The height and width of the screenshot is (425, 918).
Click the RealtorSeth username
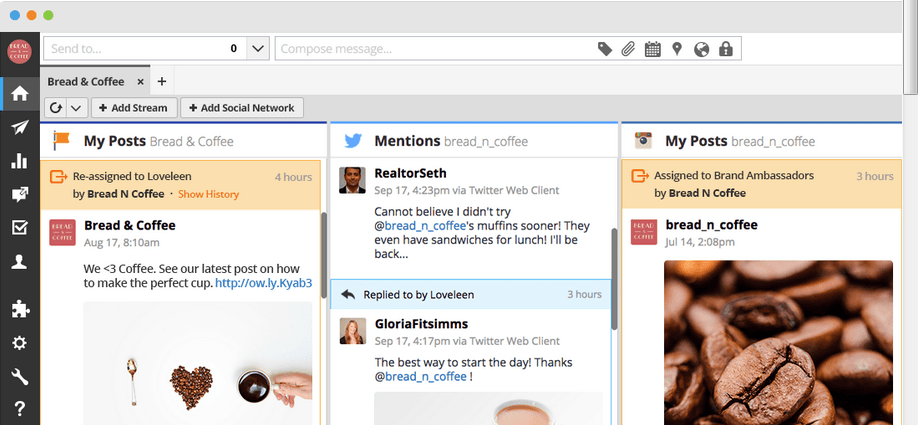coord(410,173)
